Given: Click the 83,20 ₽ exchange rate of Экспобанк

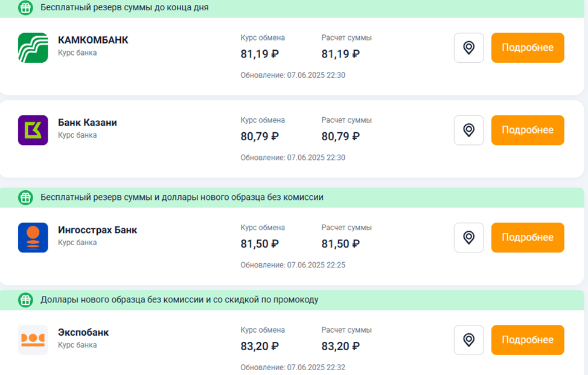Looking at the screenshot, I should tap(260, 346).
